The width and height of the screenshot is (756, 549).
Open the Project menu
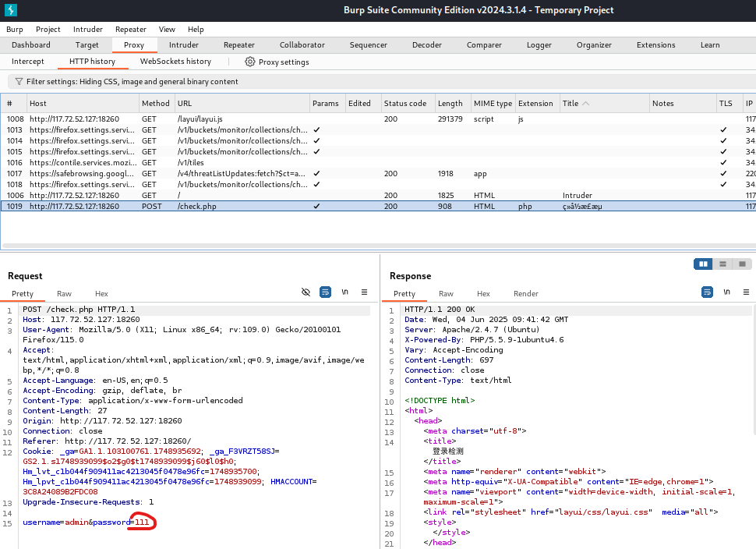pyautogui.click(x=48, y=30)
